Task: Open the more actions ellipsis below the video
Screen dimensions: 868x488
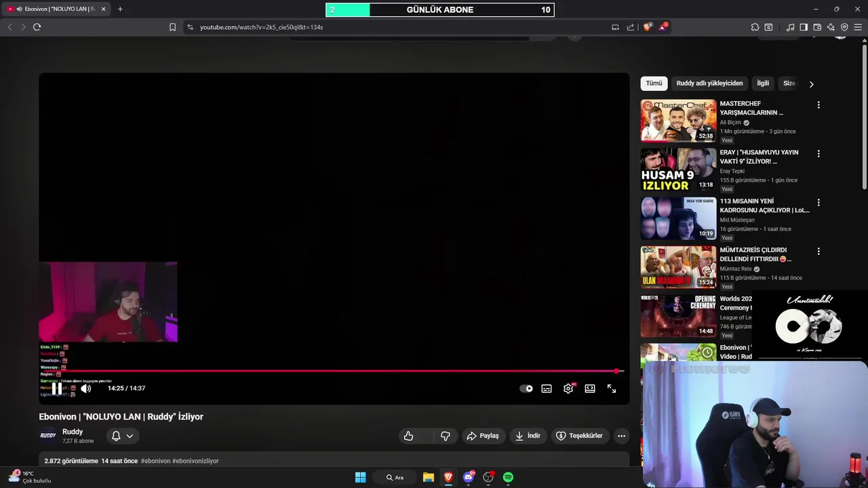Action: [621, 436]
